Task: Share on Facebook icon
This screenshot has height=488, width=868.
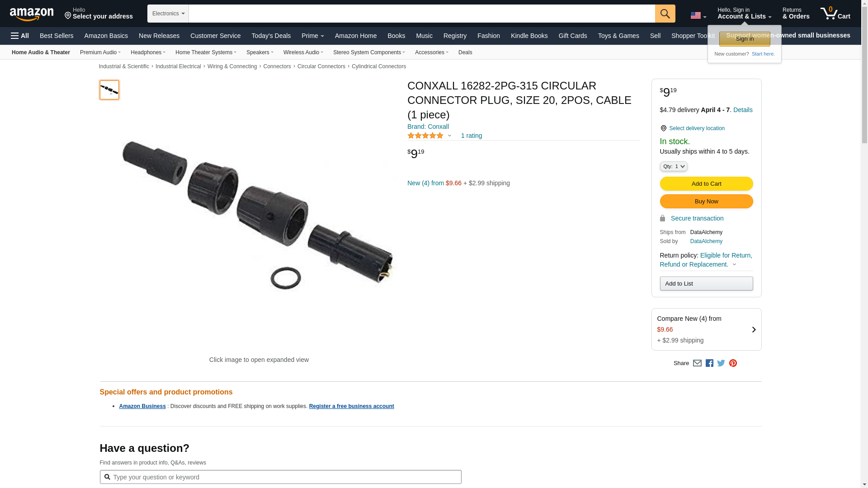Action: click(x=709, y=363)
